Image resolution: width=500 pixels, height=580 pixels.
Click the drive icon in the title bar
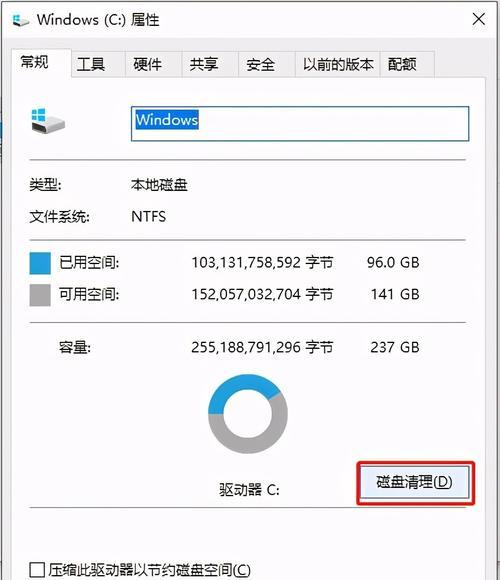(20, 20)
